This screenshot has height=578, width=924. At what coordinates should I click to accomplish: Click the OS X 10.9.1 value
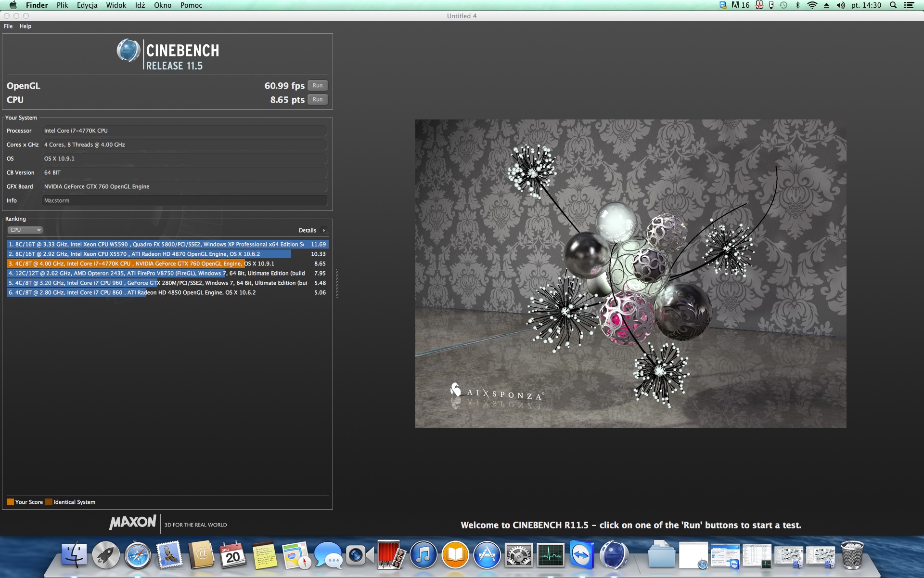pyautogui.click(x=184, y=159)
